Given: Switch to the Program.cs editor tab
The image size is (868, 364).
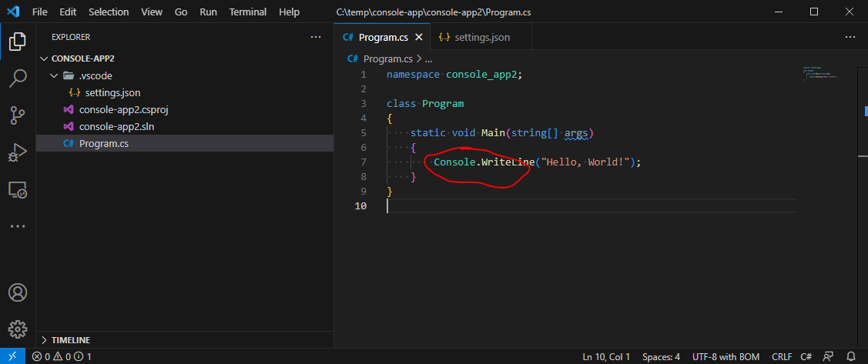Looking at the screenshot, I should tap(383, 38).
